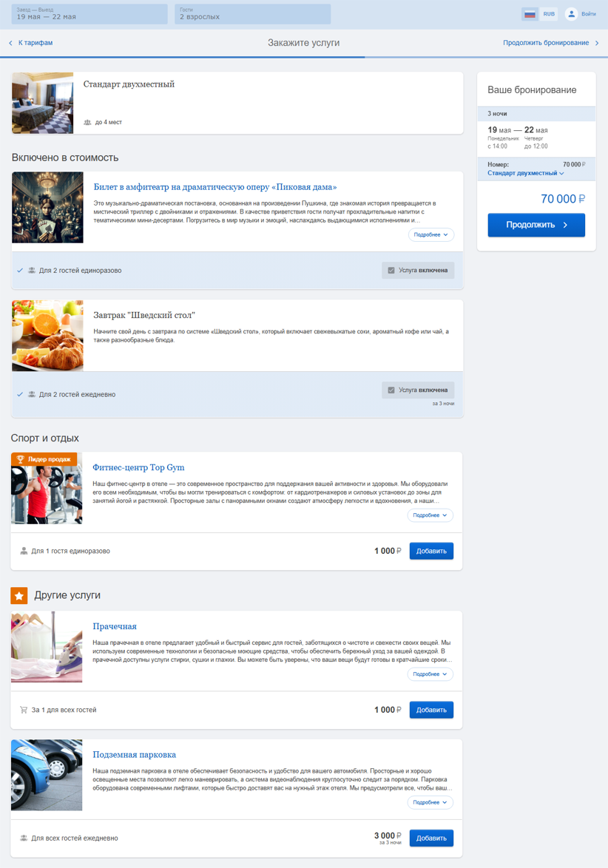Click checkmark icon beside Для 2 гостей ежедневно
This screenshot has height=868, width=608.
(x=20, y=395)
